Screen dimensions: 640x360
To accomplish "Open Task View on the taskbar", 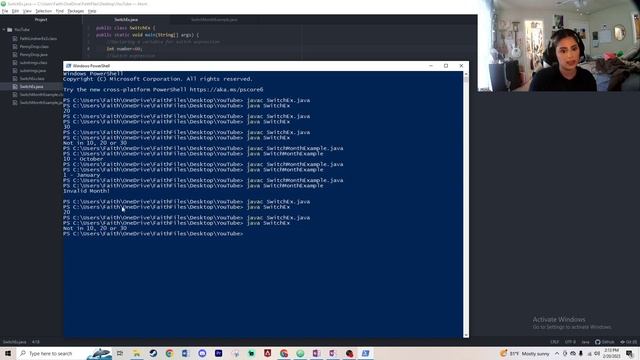I will (x=120, y=353).
